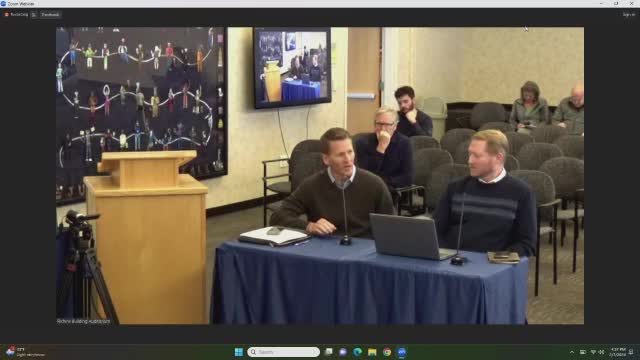Click the red Recording indicator

16,15
